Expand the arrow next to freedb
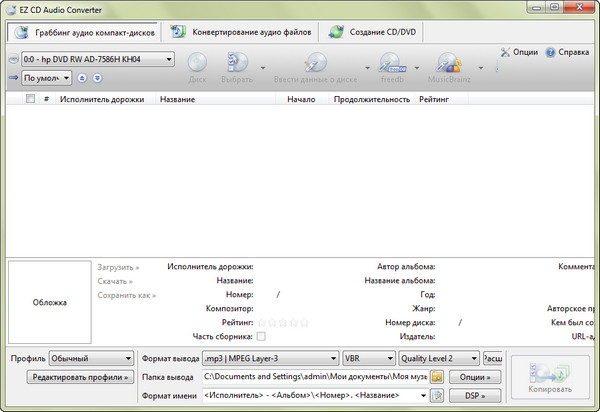 (x=417, y=68)
